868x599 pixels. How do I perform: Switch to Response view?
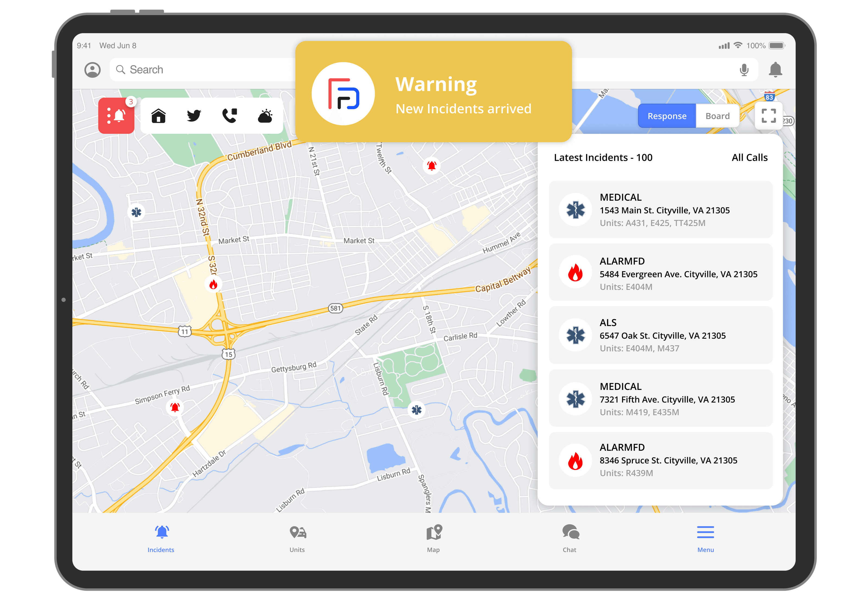667,116
